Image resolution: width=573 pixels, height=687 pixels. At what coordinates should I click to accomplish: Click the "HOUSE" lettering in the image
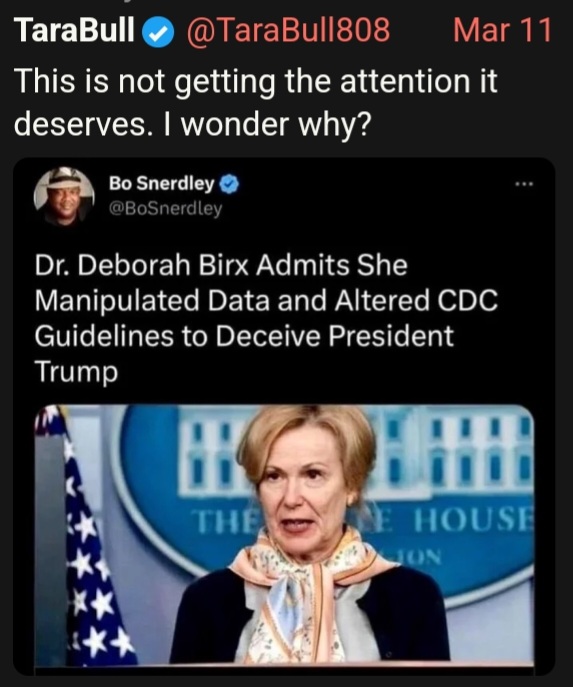(x=472, y=522)
